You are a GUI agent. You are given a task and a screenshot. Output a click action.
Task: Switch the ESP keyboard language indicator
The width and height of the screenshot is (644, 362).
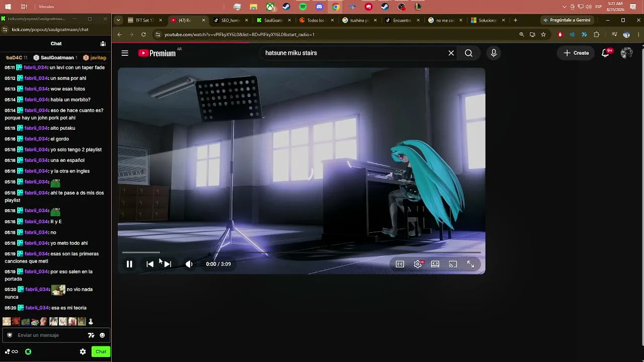pos(599,7)
